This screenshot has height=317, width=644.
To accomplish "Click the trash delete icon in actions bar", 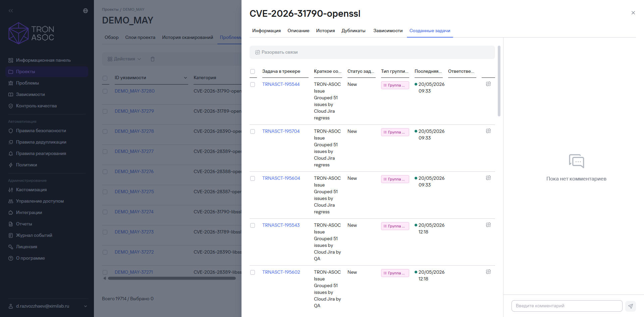I will tap(153, 59).
